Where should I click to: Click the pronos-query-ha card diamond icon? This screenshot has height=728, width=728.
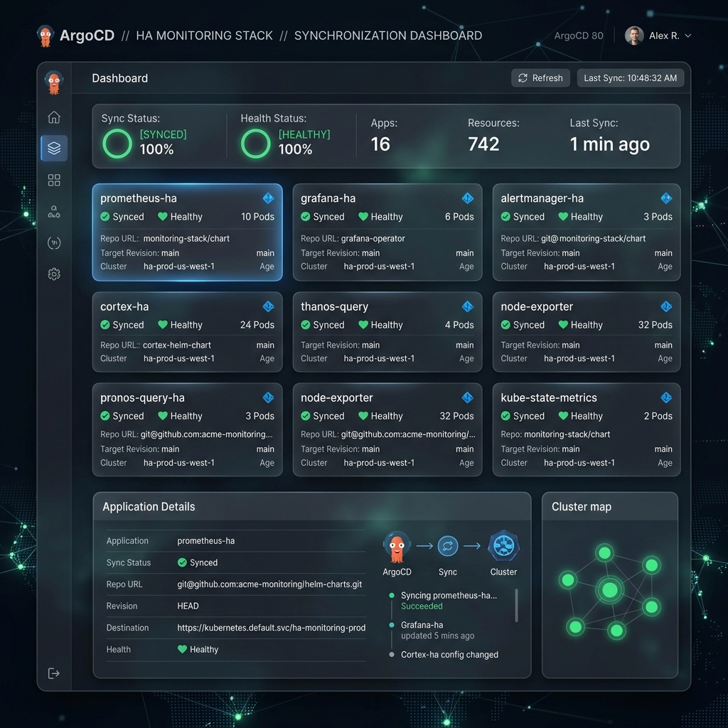point(268,397)
